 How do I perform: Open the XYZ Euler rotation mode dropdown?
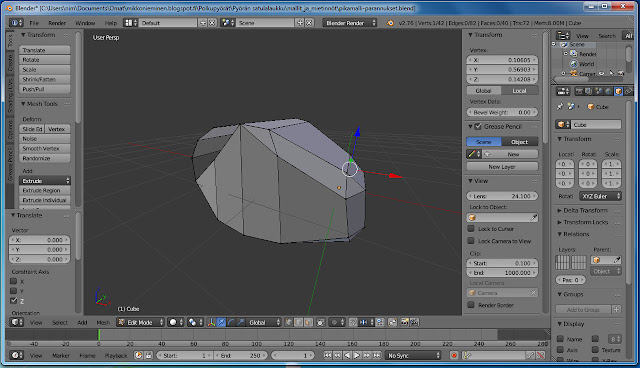coord(600,196)
